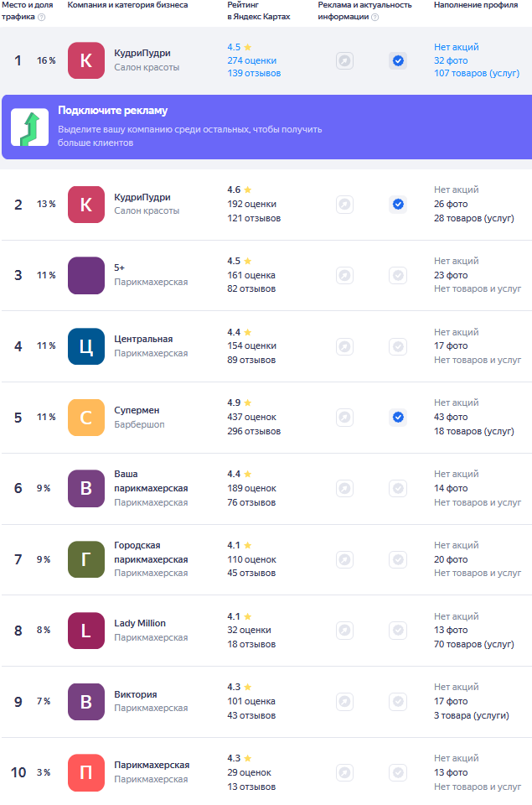Viewport: 532px width, 805px height.
Task: Click advertising status icon in Супермен row
Action: pyautogui.click(x=344, y=418)
